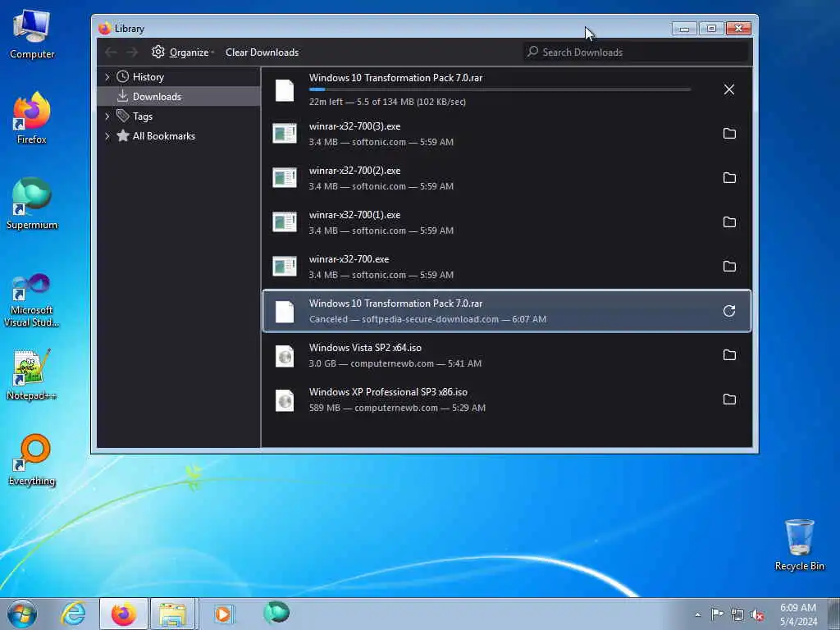Focus the Search Downloads field

(636, 52)
